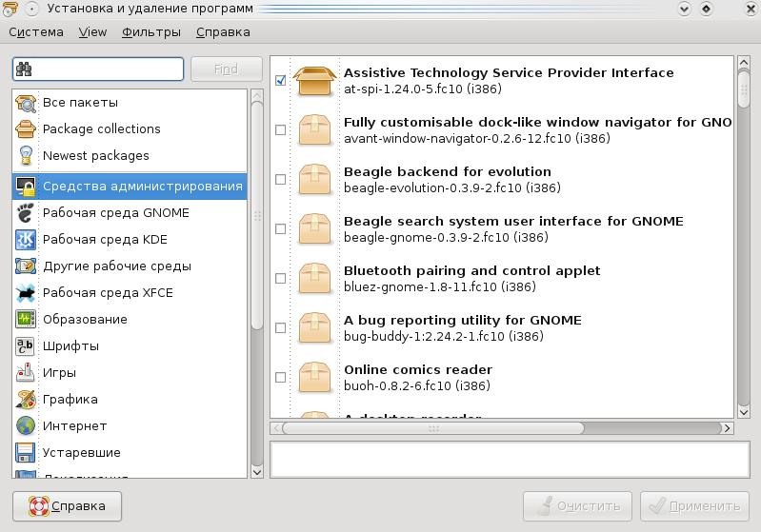Image resolution: width=761 pixels, height=532 pixels.
Task: Click the Newest packages lightbulb icon
Action: click(26, 156)
